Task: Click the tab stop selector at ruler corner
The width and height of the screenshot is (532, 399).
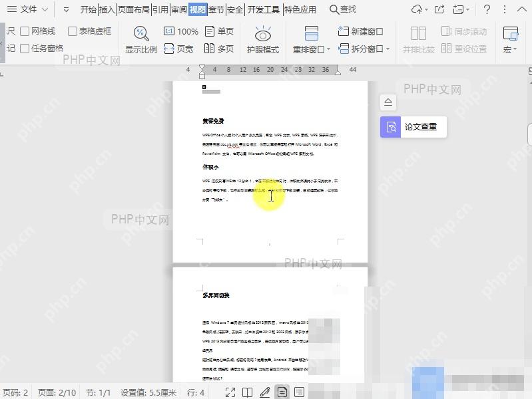Action: [2, 73]
